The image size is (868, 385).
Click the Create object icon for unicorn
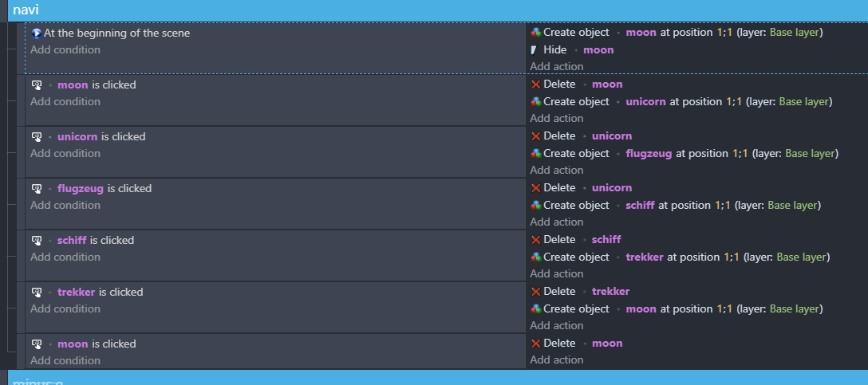pyautogui.click(x=535, y=102)
